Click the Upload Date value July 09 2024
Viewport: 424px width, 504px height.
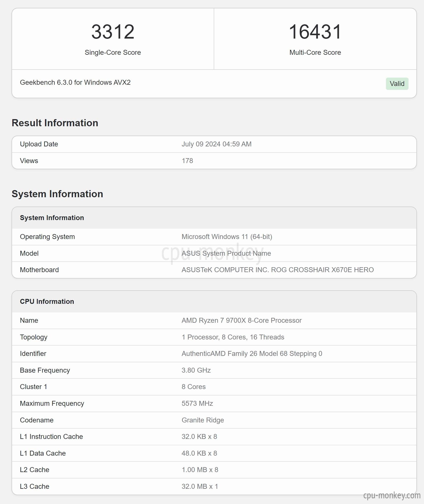(216, 144)
